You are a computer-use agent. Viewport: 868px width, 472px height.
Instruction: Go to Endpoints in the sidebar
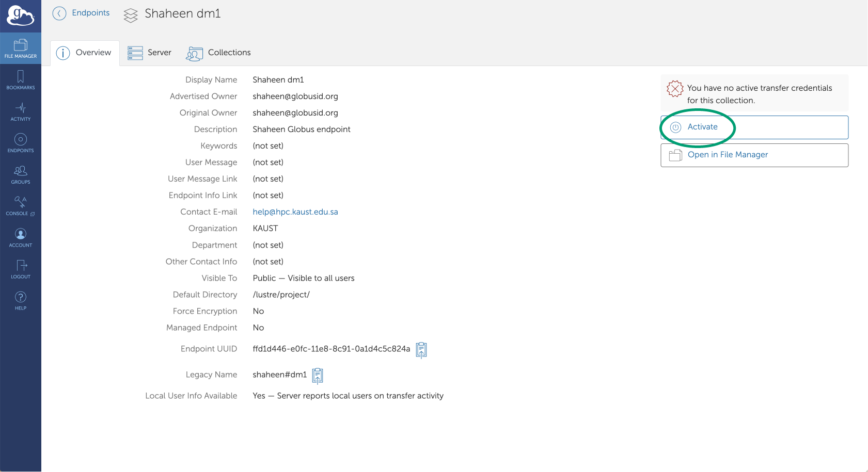tap(21, 143)
